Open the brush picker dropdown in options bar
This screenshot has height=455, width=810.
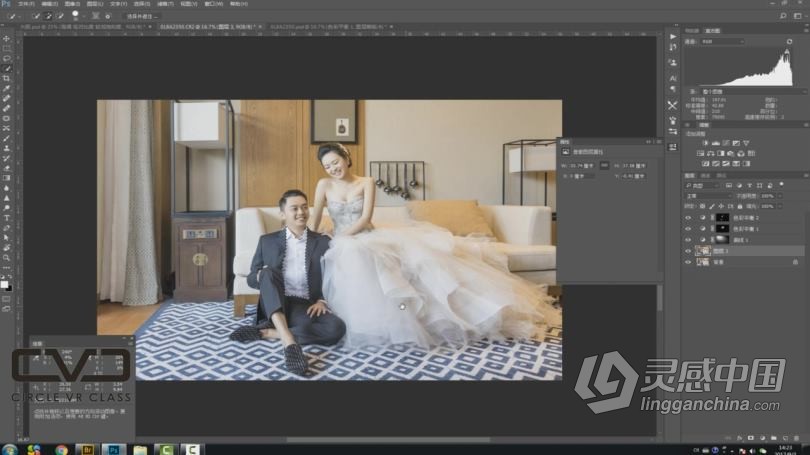[x=82, y=16]
